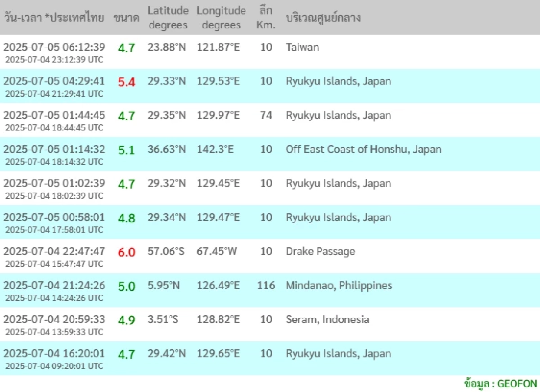Screen dimensions: 540x392
Task: Select the Seram, Indonesia entry
Action: click(328, 320)
